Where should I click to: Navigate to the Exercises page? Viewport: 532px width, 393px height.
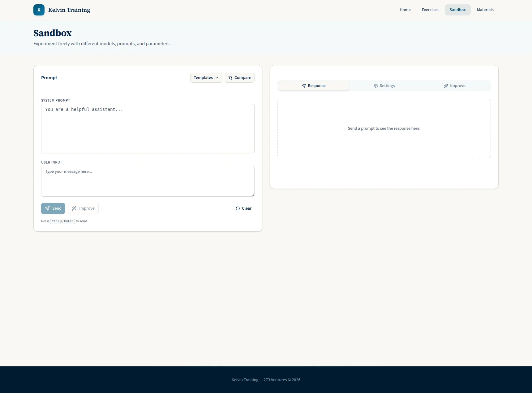coord(430,10)
